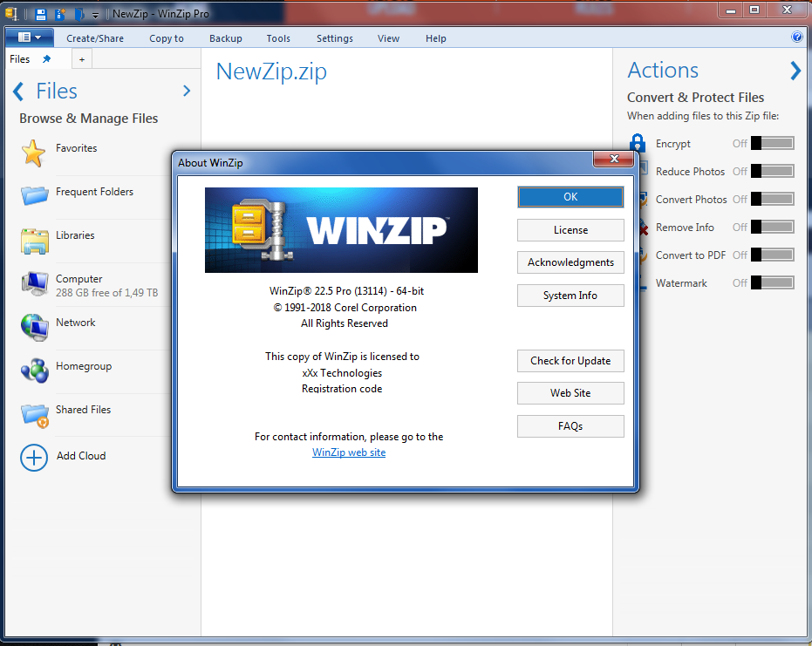Click the Frequent Folders folder icon

[35, 195]
